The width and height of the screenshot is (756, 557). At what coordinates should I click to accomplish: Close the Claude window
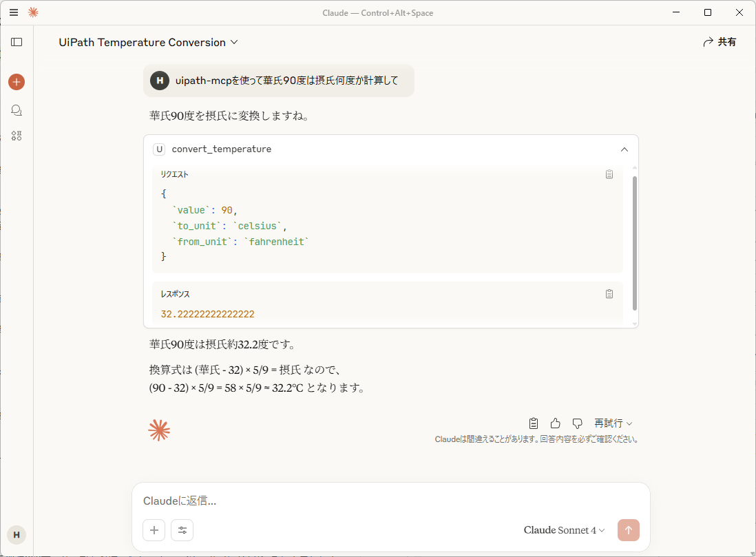[739, 12]
